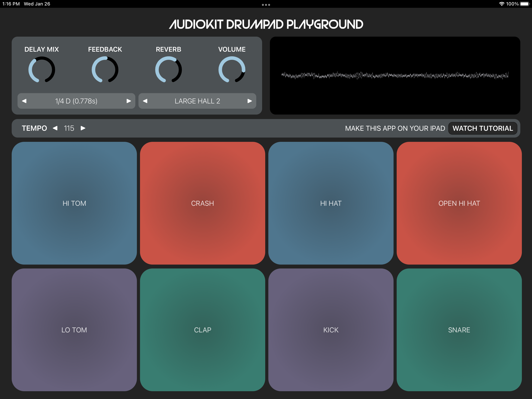
Task: Tap the 1:16 PM clock
Action: [x=11, y=4]
